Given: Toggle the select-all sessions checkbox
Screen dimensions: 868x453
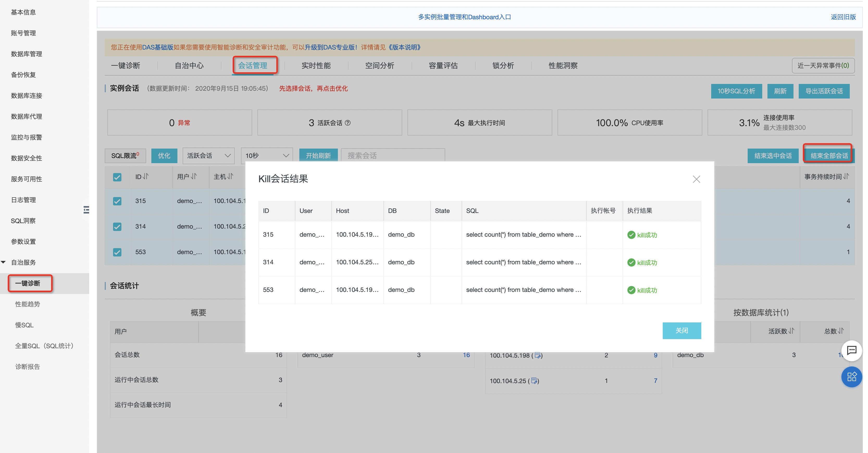Looking at the screenshot, I should pyautogui.click(x=117, y=177).
